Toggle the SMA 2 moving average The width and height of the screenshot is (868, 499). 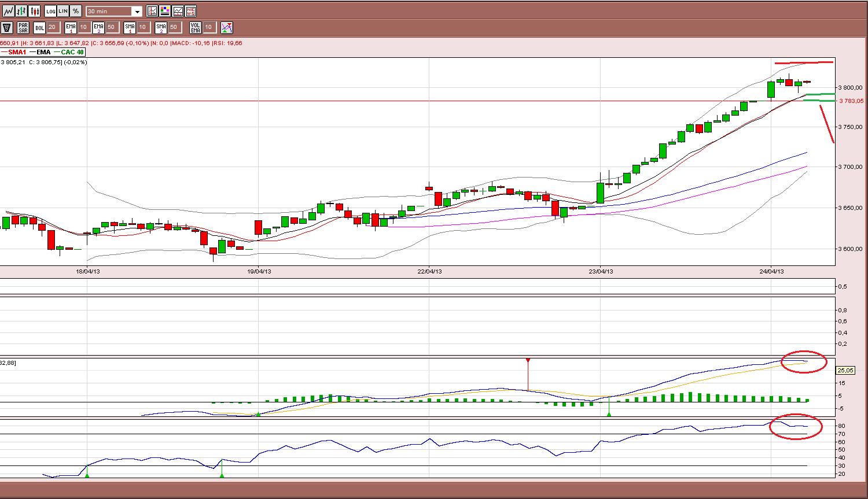point(161,27)
